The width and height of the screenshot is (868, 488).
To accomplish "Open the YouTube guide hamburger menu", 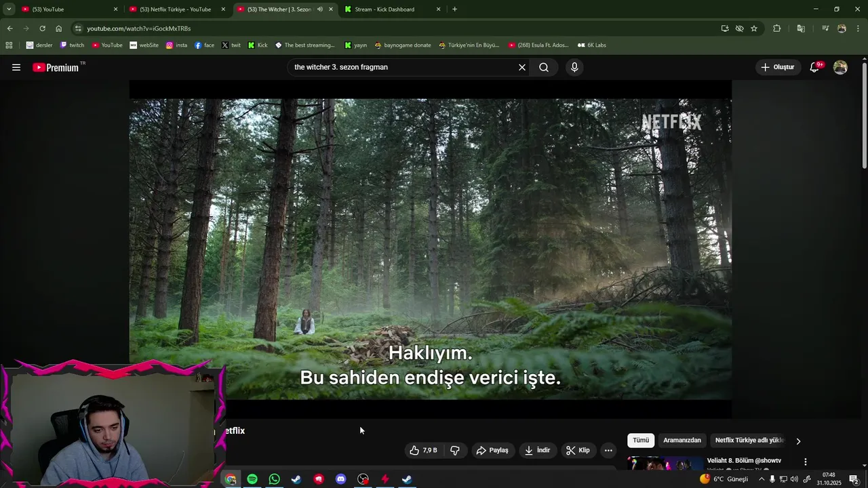I will click(x=16, y=67).
